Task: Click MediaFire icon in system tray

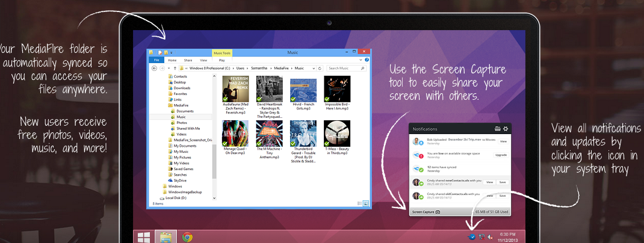Action: pyautogui.click(x=472, y=236)
